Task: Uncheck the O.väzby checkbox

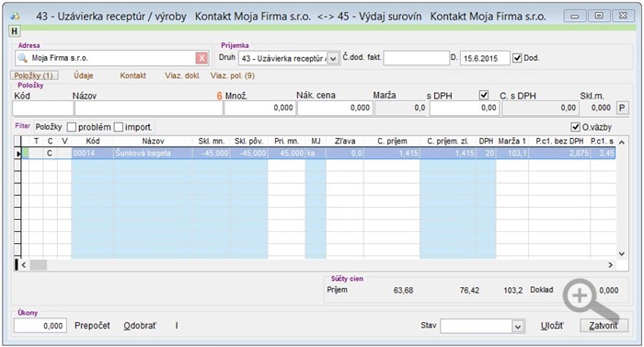Action: click(575, 127)
